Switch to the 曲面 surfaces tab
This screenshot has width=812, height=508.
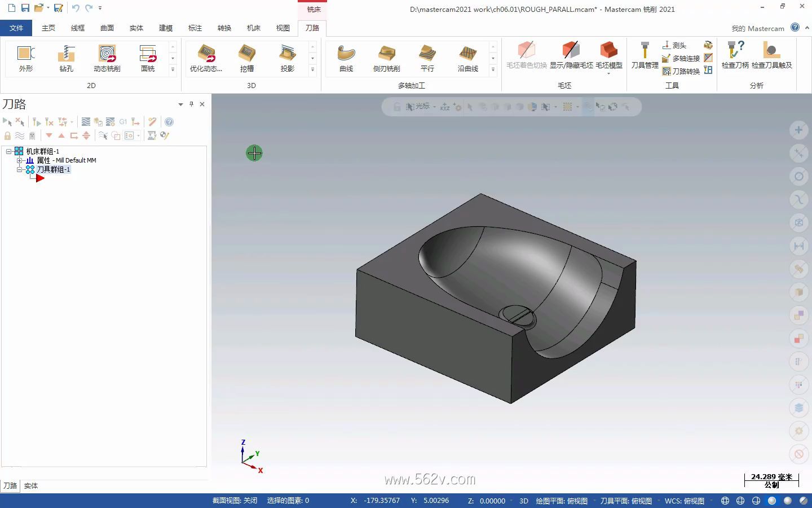(x=107, y=28)
